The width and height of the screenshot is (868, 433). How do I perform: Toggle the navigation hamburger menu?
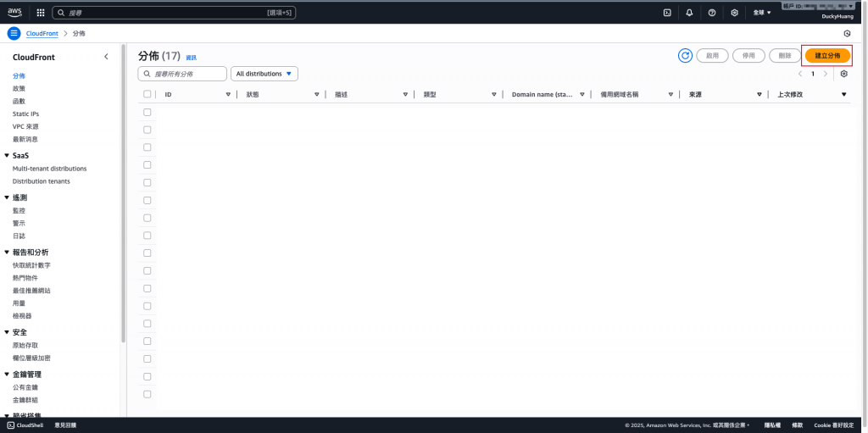[x=14, y=33]
